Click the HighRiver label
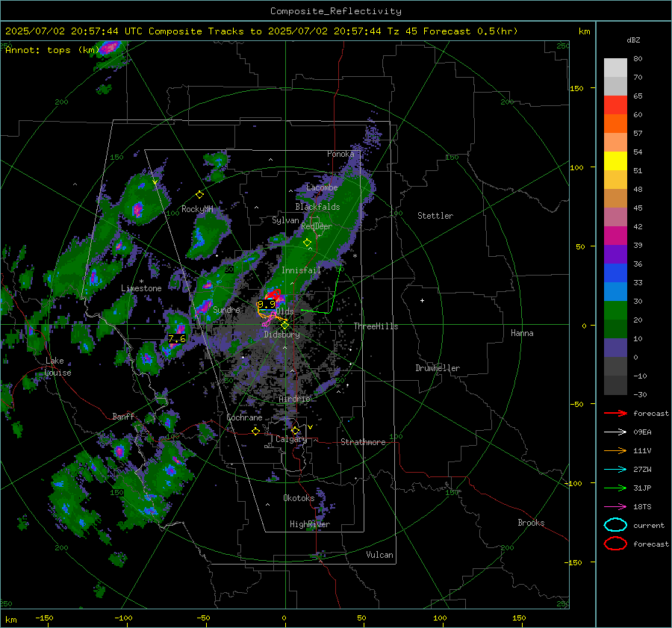Screen dimensions: 672x628 310,524
